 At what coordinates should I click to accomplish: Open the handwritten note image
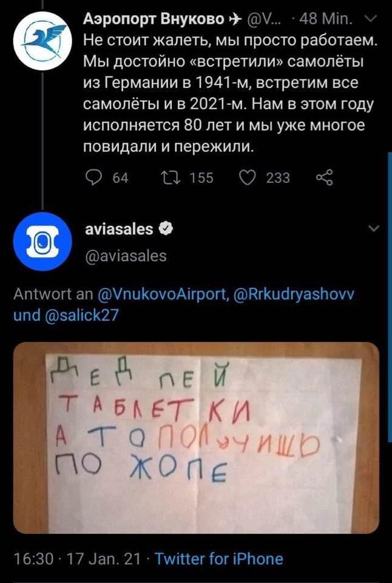pyautogui.click(x=196, y=438)
